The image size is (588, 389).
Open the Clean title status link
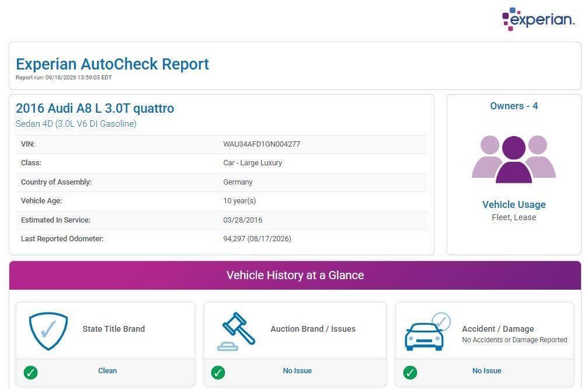[107, 371]
